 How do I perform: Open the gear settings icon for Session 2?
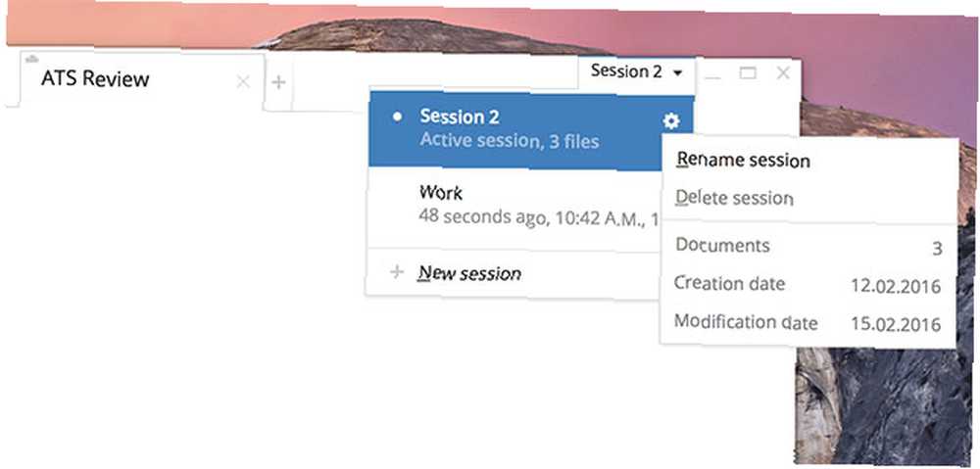[x=671, y=121]
